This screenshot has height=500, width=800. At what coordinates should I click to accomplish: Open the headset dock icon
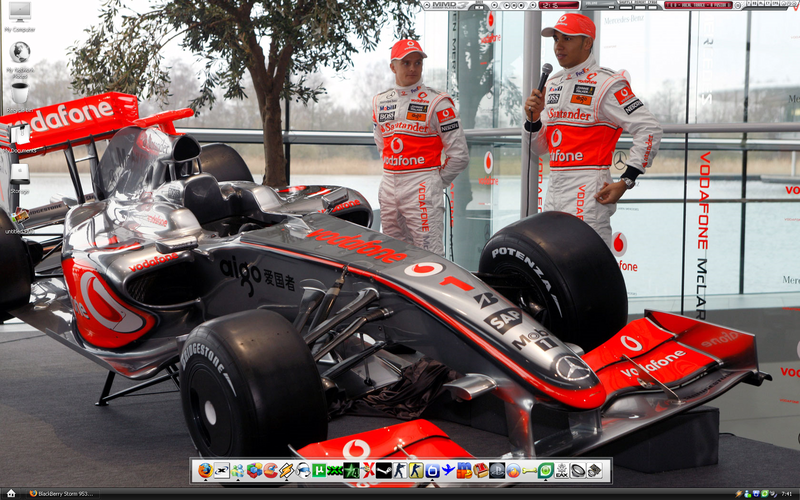(303, 470)
